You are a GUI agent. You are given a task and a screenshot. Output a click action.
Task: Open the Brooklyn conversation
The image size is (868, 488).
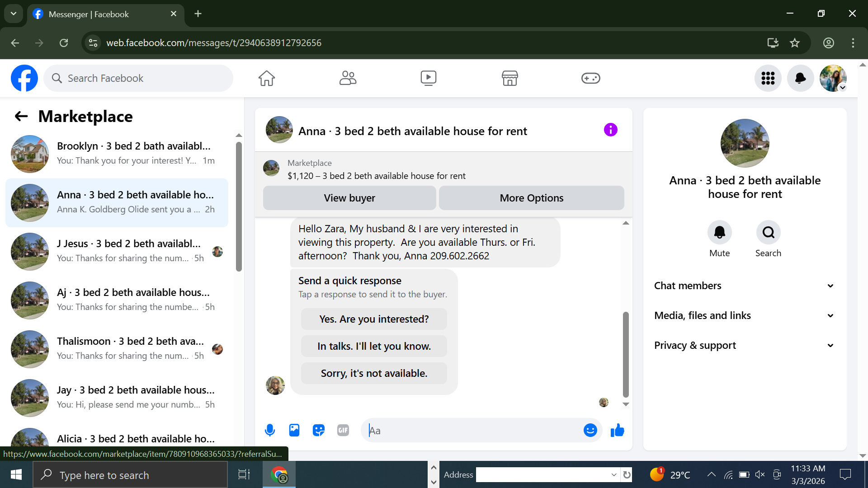pos(117,154)
